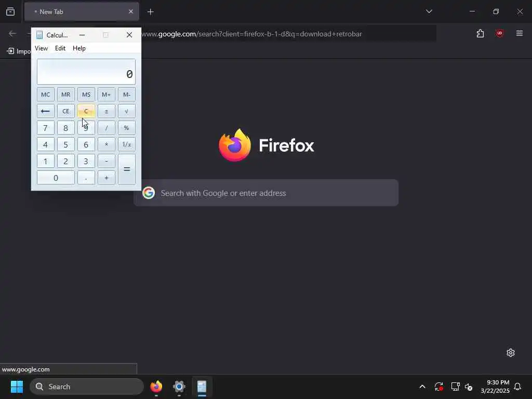Click digit 7 on calculator
Image resolution: width=532 pixels, height=399 pixels.
(46, 128)
